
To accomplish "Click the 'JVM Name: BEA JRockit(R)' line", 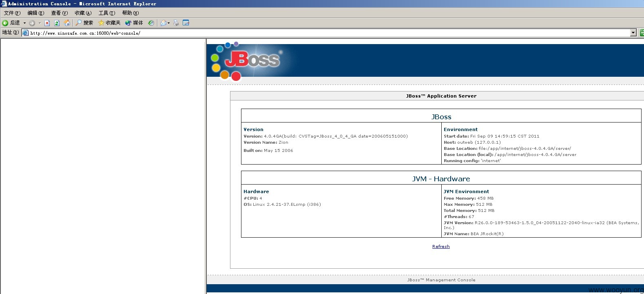I will [474, 234].
